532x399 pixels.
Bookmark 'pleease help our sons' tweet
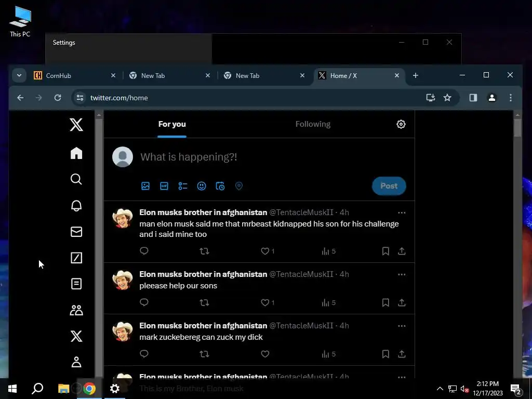click(385, 302)
